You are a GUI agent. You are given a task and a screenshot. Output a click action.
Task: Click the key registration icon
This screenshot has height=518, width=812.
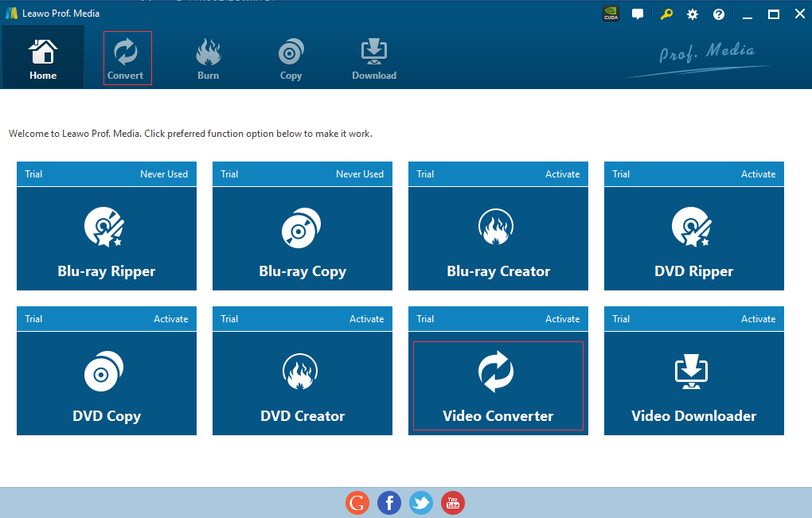[x=666, y=14]
